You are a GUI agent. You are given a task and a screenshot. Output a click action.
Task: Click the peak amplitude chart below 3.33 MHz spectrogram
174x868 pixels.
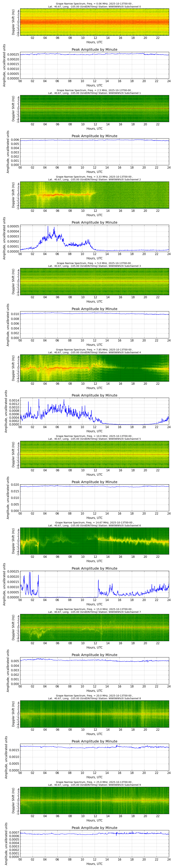(94, 238)
